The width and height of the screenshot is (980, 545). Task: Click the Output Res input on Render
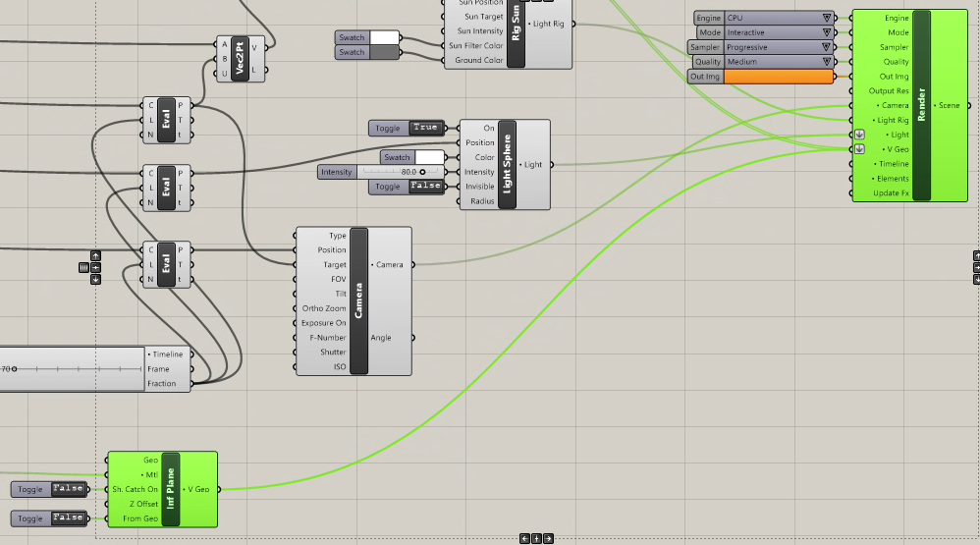pos(889,90)
